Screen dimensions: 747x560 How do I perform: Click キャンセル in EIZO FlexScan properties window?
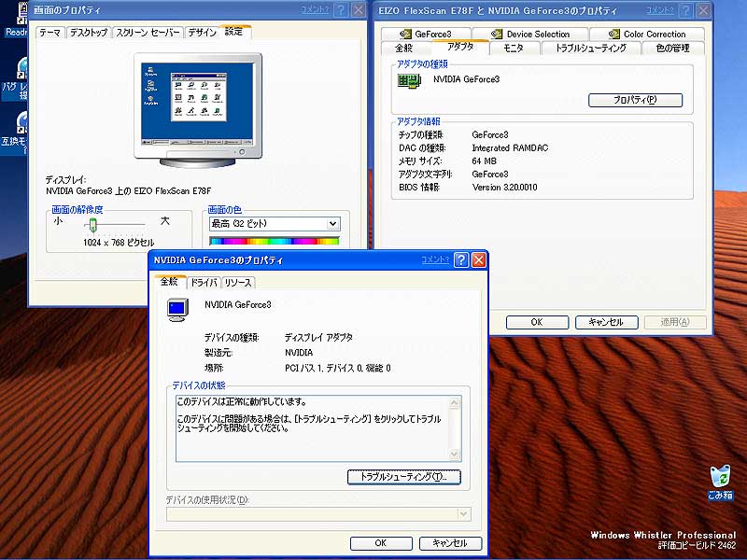pos(606,322)
